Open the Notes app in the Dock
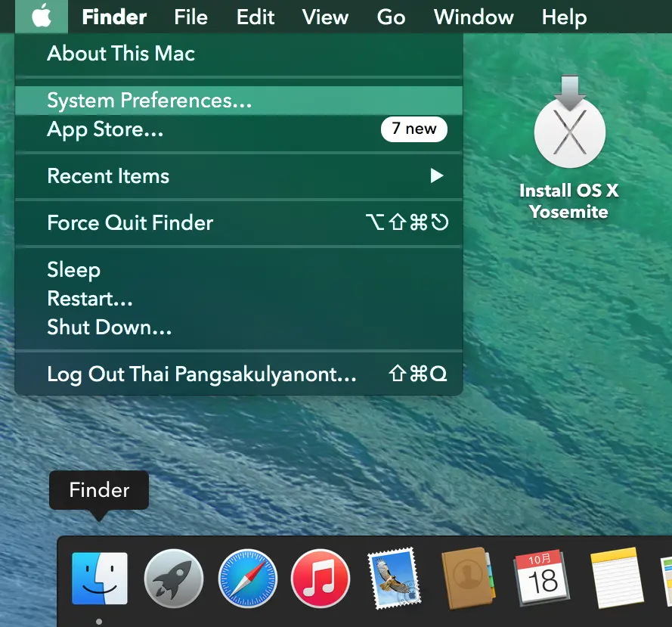Screen dimensions: 672x627 pos(616,579)
